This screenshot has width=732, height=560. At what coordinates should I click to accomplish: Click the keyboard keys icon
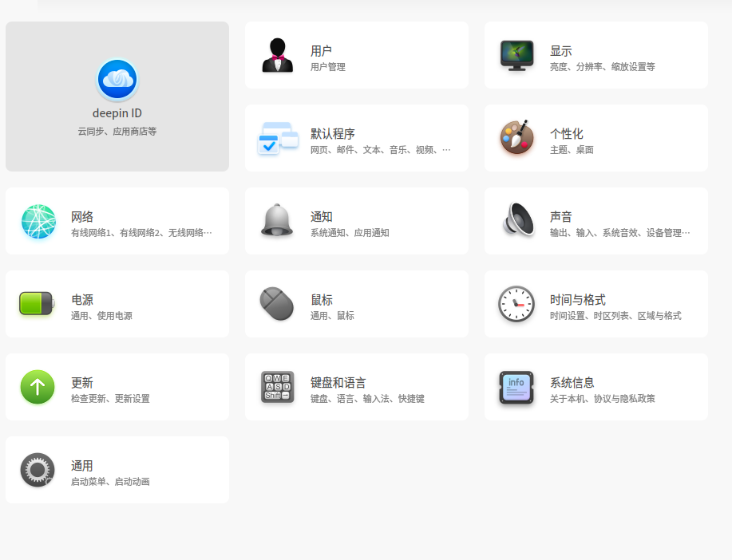(277, 387)
